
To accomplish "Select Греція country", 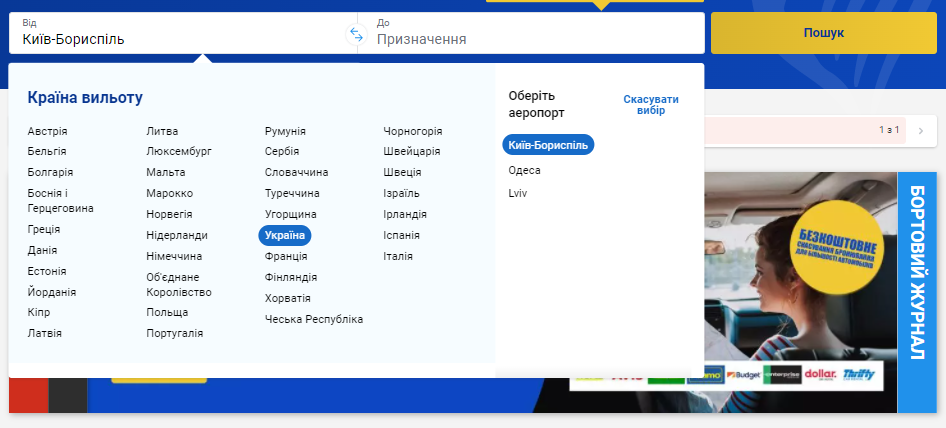I will pos(43,229).
